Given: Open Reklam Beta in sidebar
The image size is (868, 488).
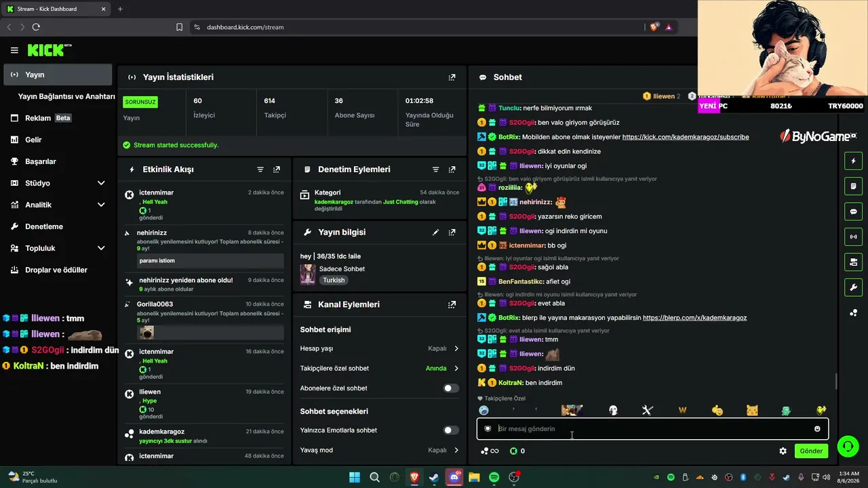Looking at the screenshot, I should point(58,118).
